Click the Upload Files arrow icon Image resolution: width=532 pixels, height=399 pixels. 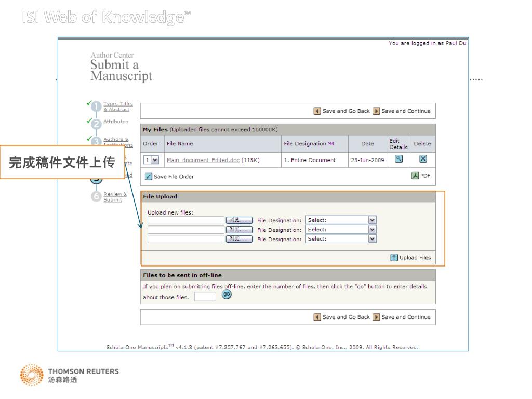click(x=394, y=258)
